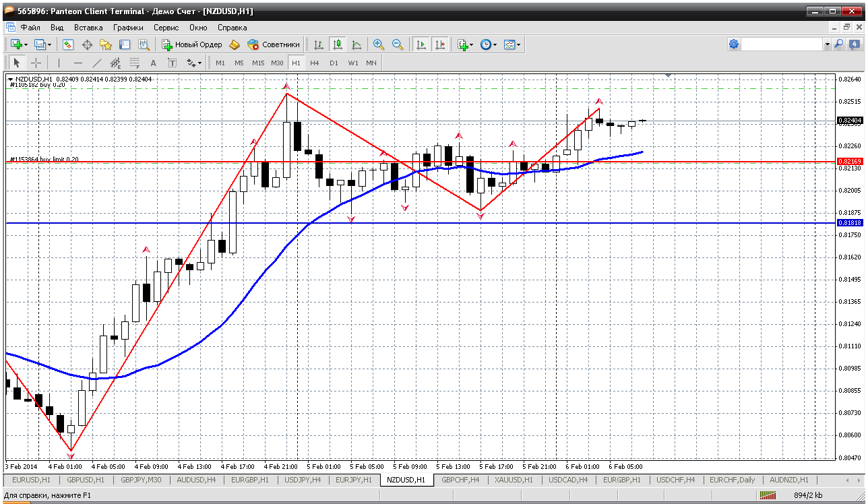868x504 pixels.
Task: Open the Справка menu
Action: click(x=232, y=28)
